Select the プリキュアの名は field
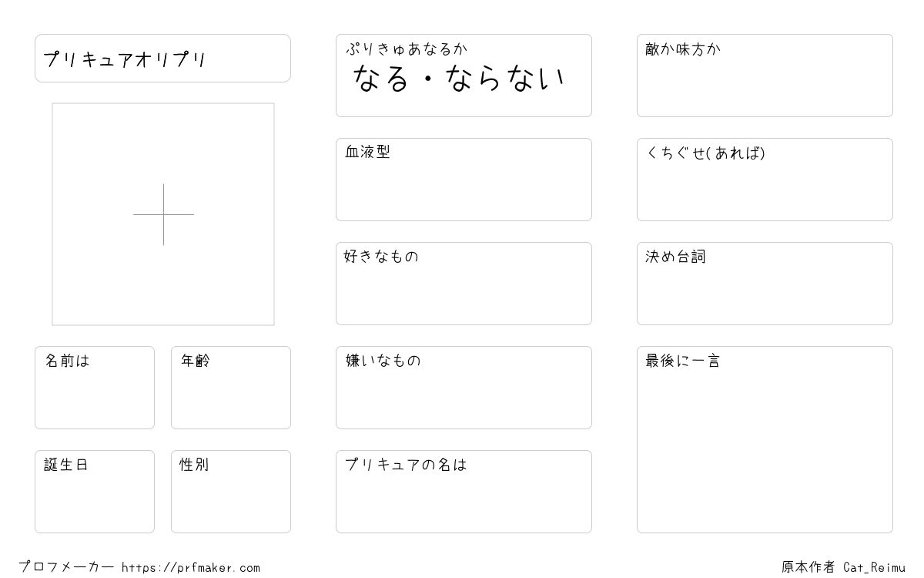The width and height of the screenshot is (924, 578). (x=464, y=492)
